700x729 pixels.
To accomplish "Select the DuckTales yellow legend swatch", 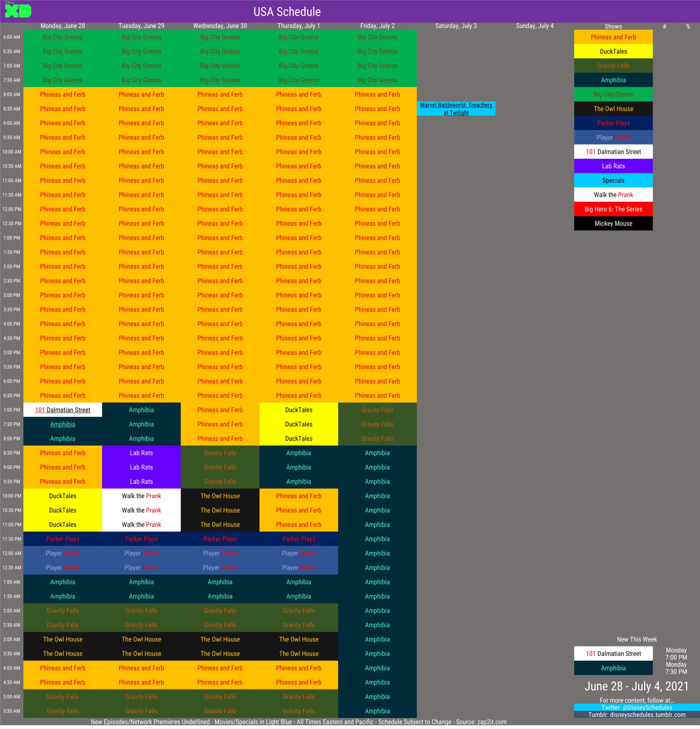I will pyautogui.click(x=613, y=51).
